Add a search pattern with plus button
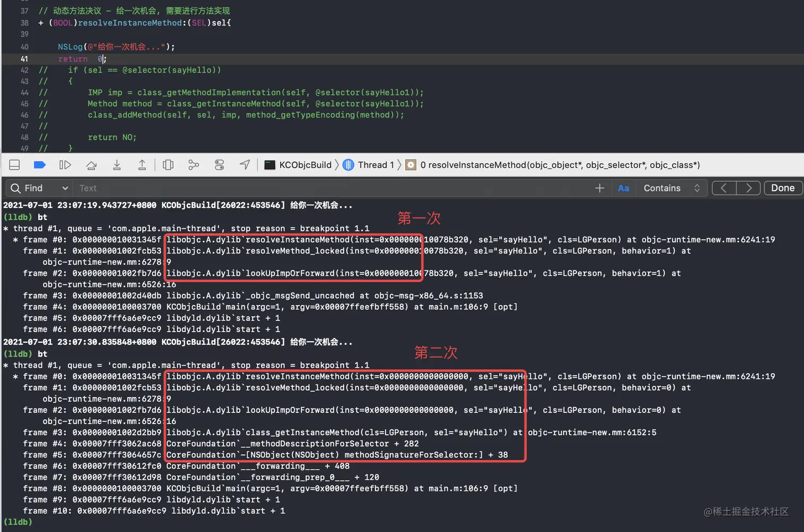 [600, 188]
